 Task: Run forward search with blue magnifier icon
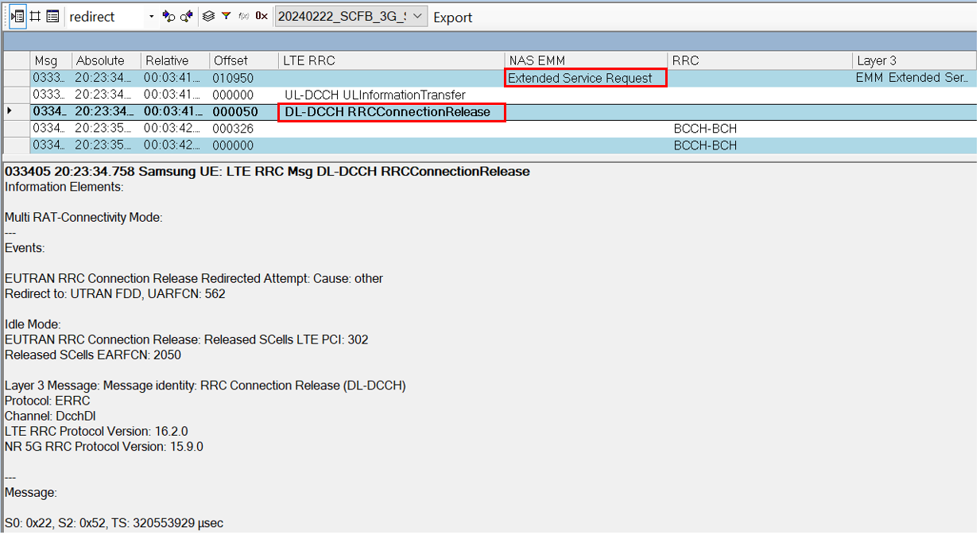coord(167,16)
